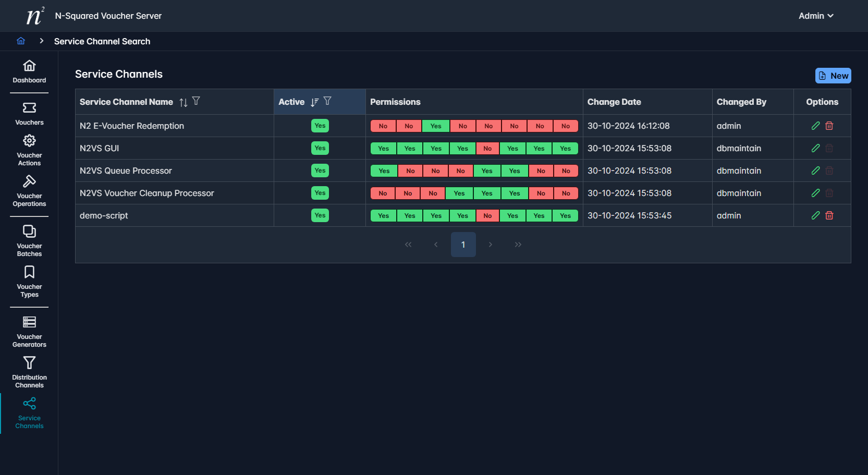Delete the demo-script service channel

tap(829, 215)
